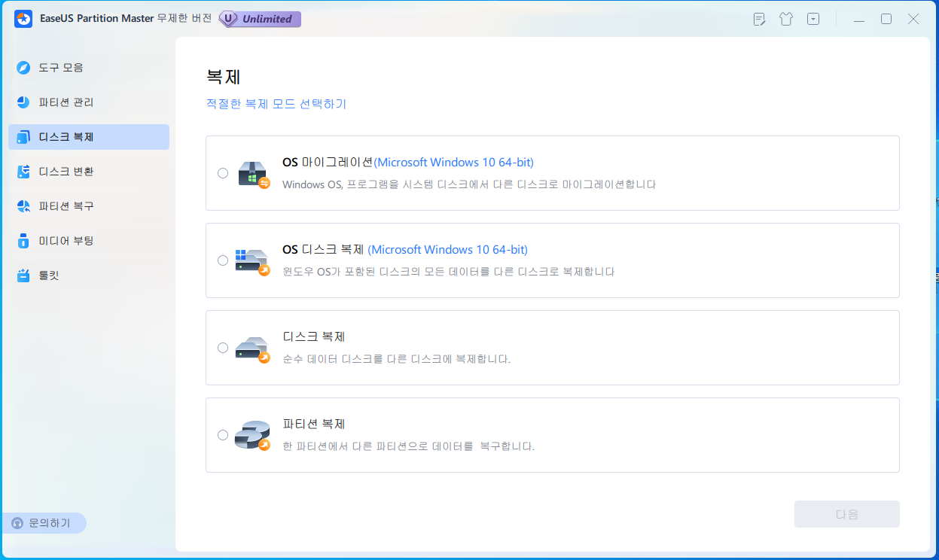Click the 디스크 복제 sidebar icon
Screen dimensions: 939x560
click(23, 137)
